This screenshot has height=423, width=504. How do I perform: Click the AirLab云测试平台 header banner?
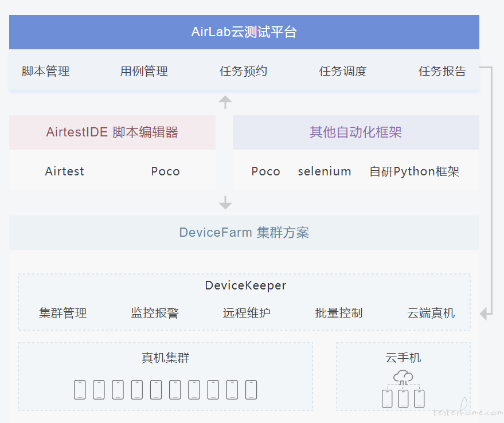pos(244,32)
